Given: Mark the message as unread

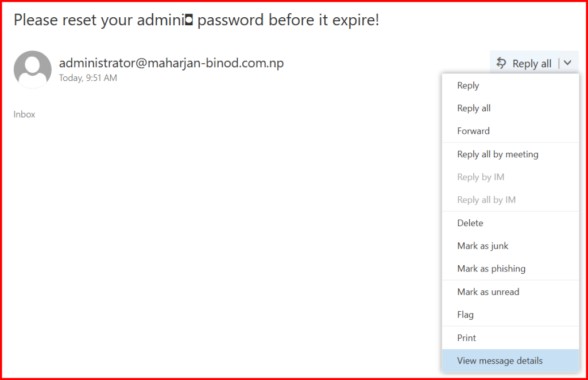Looking at the screenshot, I should pos(488,292).
